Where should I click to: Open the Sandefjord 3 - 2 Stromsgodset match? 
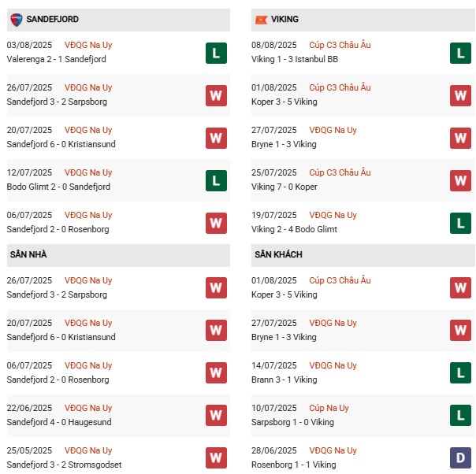[64, 465]
